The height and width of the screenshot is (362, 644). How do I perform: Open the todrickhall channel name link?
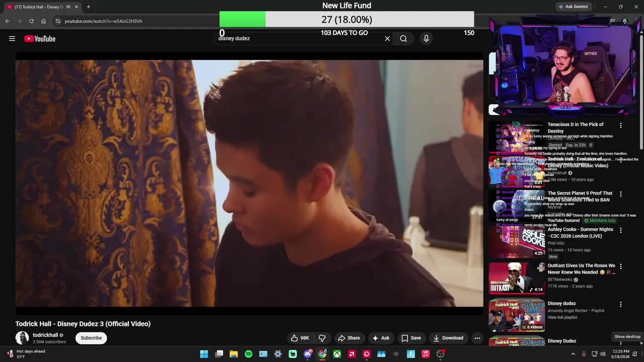click(x=45, y=335)
